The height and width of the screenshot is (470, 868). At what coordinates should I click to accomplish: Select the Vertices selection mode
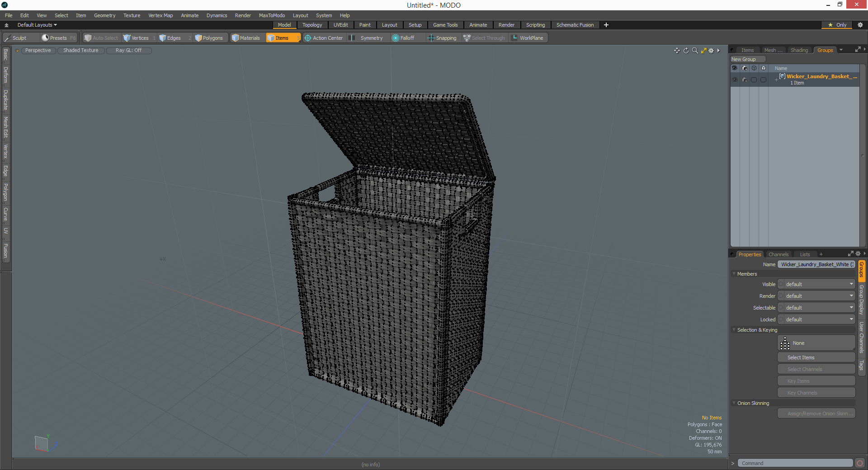pos(139,38)
